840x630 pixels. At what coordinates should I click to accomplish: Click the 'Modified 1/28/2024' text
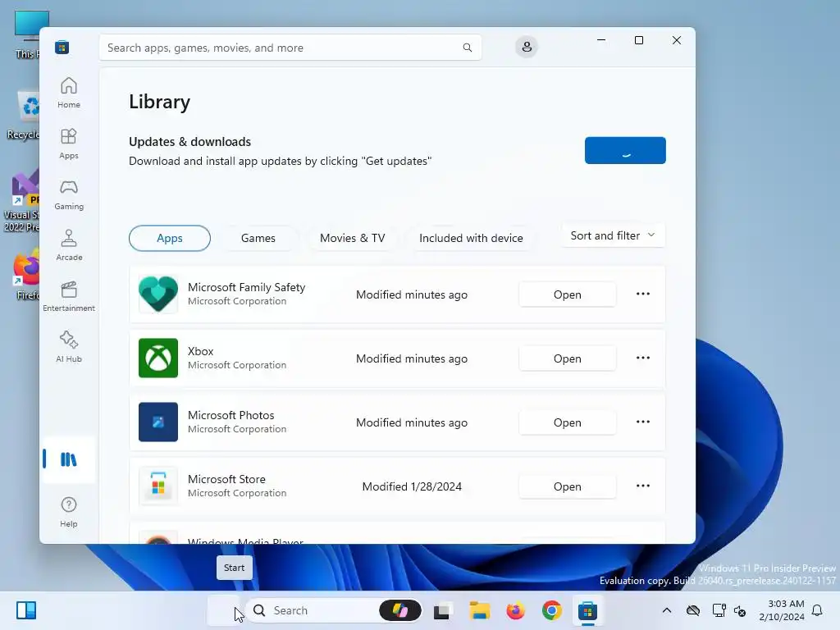click(412, 486)
